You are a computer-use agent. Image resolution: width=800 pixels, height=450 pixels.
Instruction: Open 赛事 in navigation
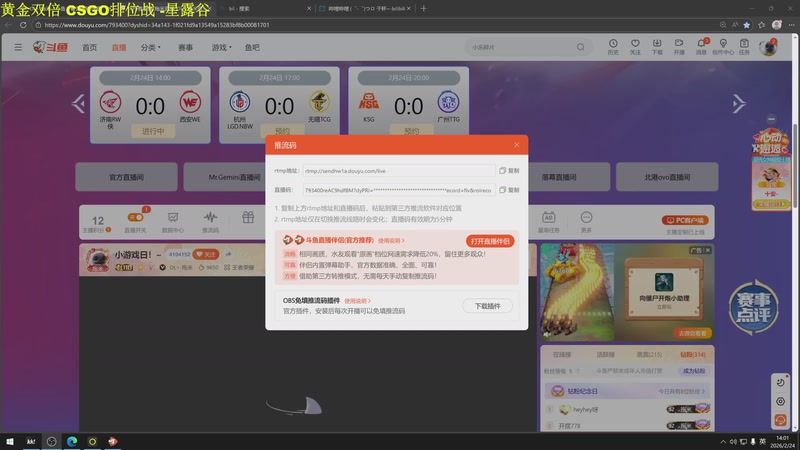[x=185, y=47]
